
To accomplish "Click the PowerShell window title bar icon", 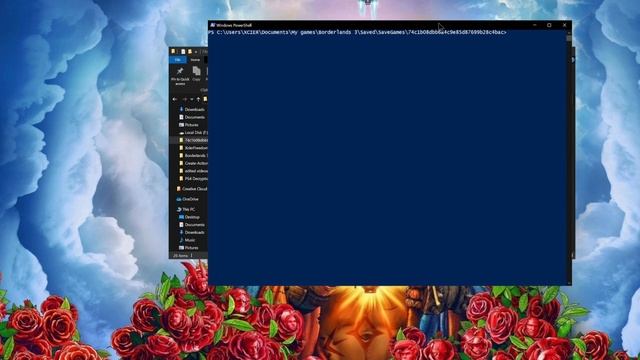I will [212, 25].
